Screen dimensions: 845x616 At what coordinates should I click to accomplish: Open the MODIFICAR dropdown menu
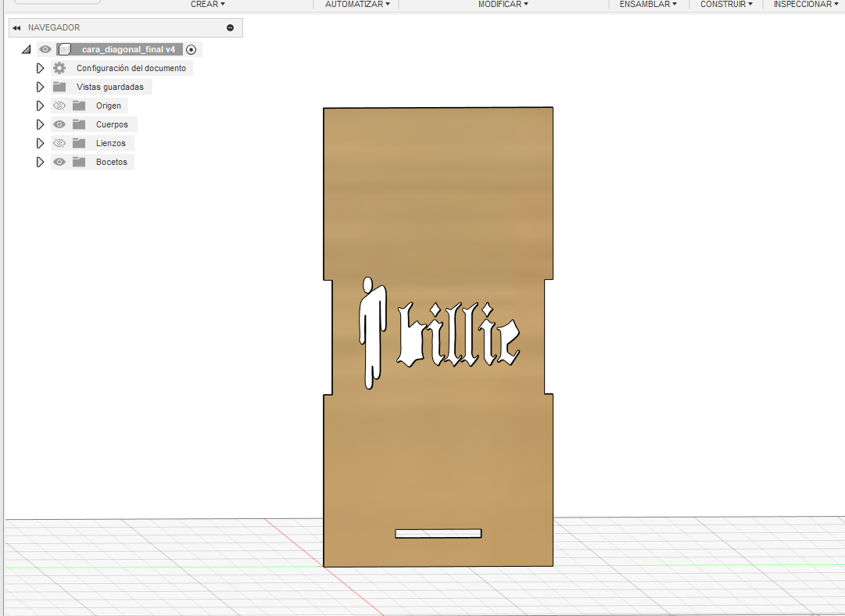coord(503,5)
